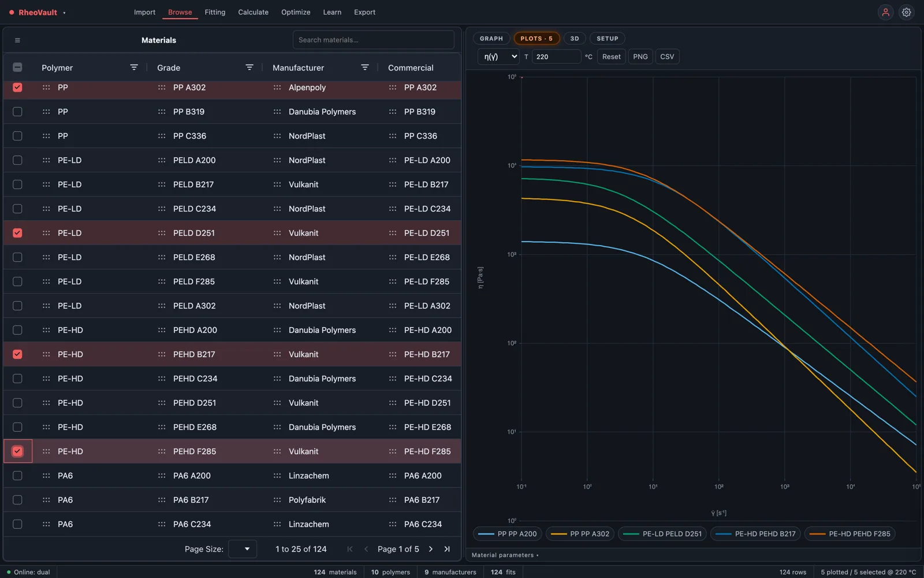Open the Export menu item
The image size is (924, 578).
tap(364, 12)
